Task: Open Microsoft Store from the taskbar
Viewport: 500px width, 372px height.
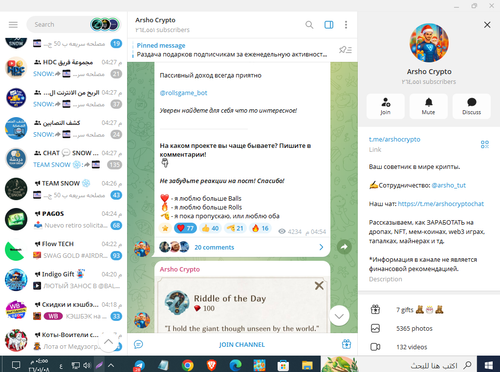Action: point(283,365)
